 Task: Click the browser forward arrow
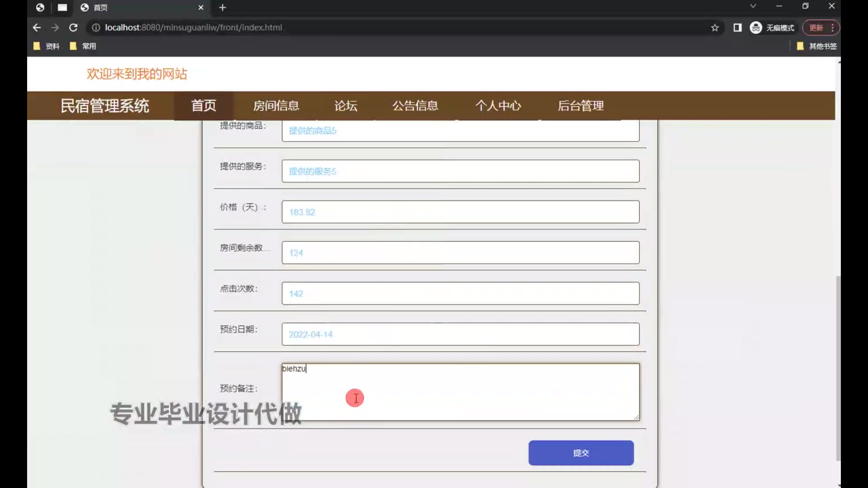[x=55, y=28]
